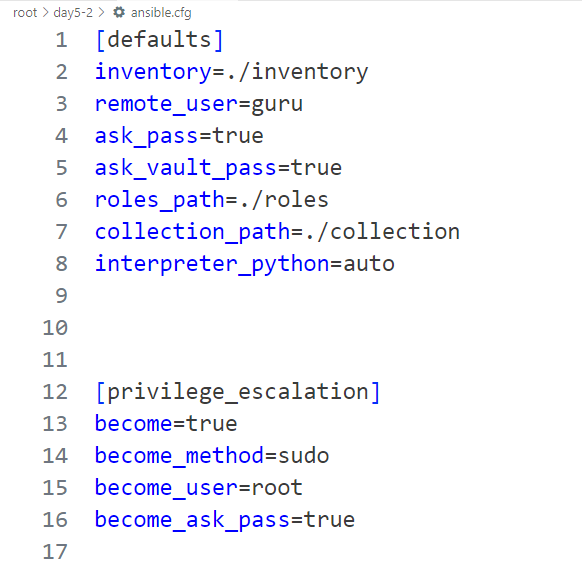Viewport: 582px width, 572px height.
Task: Click become_user key on line 15
Action: 166,488
